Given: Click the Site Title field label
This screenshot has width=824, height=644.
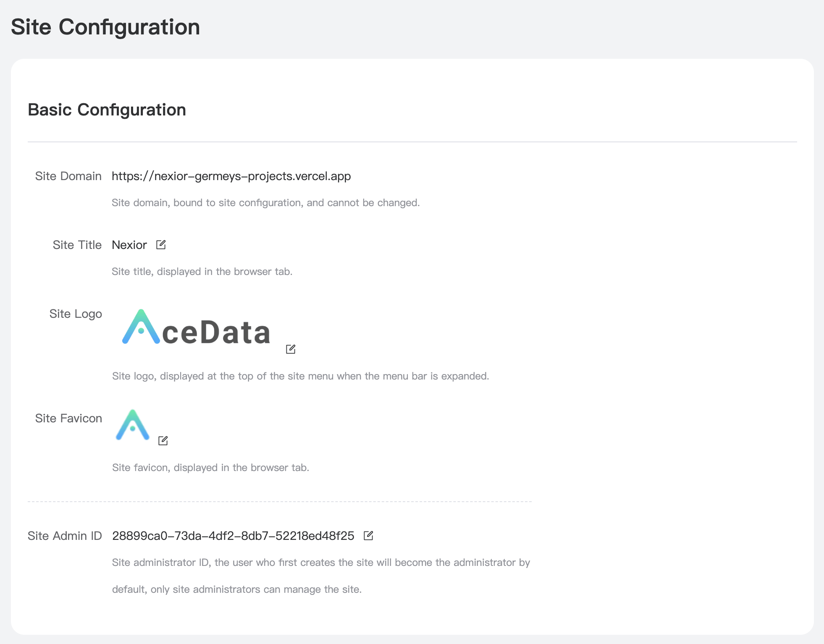Looking at the screenshot, I should pos(77,245).
